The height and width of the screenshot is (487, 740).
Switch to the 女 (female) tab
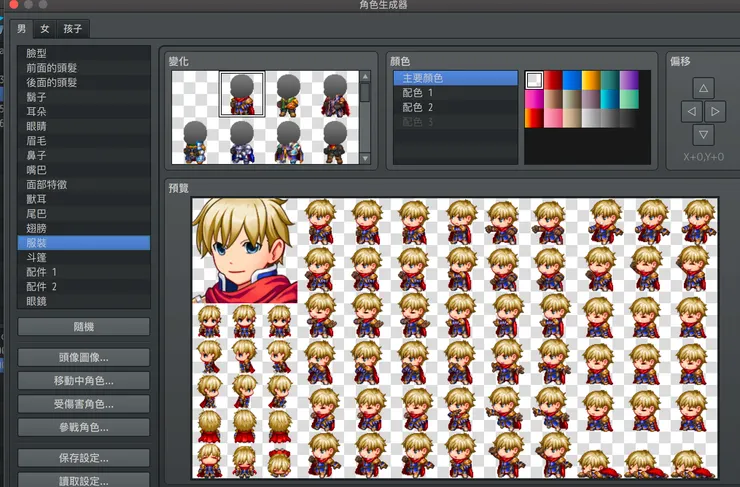(45, 29)
